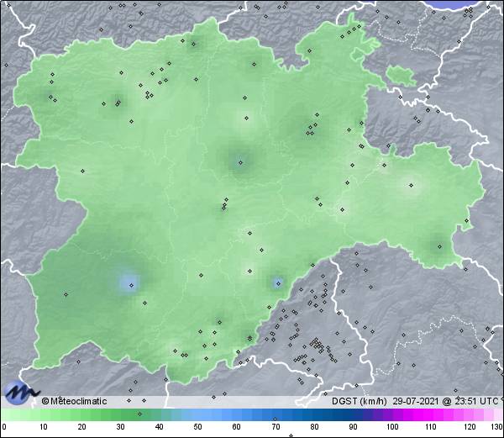Click the station diamond in the dark green central hotspot

point(241,163)
